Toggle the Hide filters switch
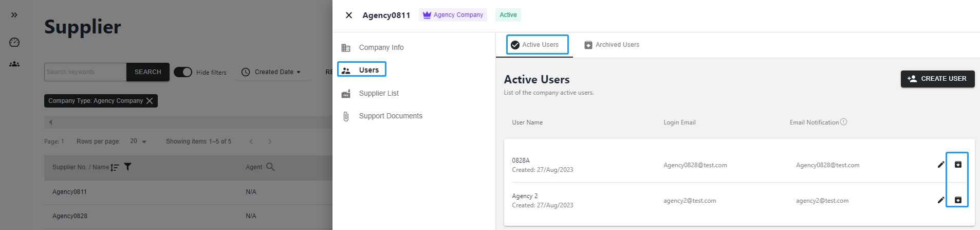 [x=183, y=72]
